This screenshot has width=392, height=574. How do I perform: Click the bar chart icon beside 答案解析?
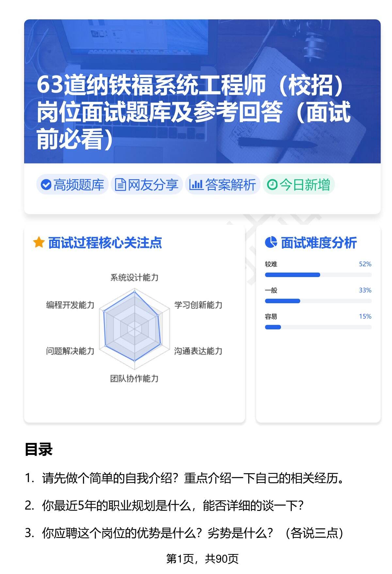[196, 185]
